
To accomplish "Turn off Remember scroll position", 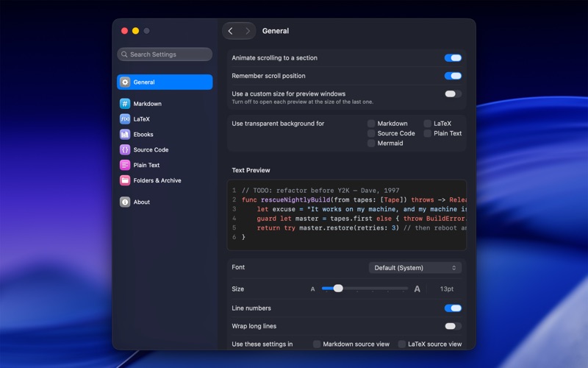I will point(453,76).
